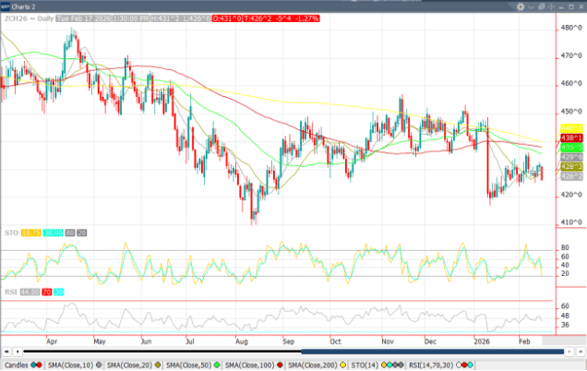Select the SMA(Close,20) legend entry
The image size is (587, 371).
point(134,365)
